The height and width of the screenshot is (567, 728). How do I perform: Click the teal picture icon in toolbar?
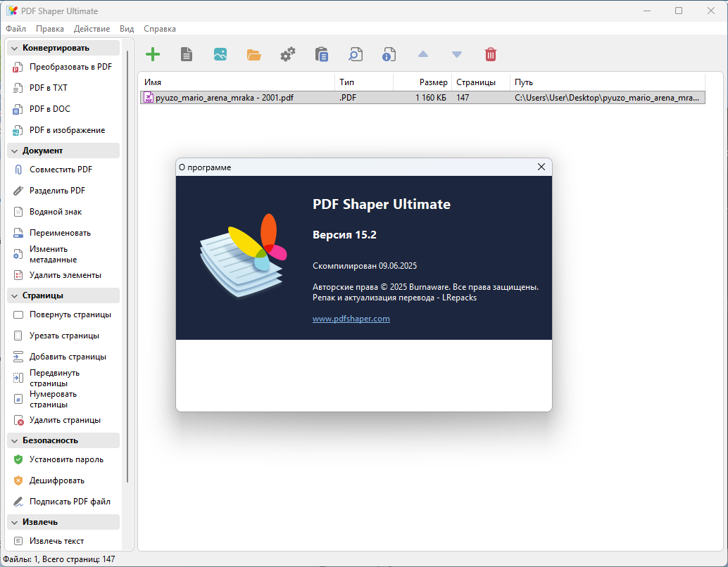220,54
